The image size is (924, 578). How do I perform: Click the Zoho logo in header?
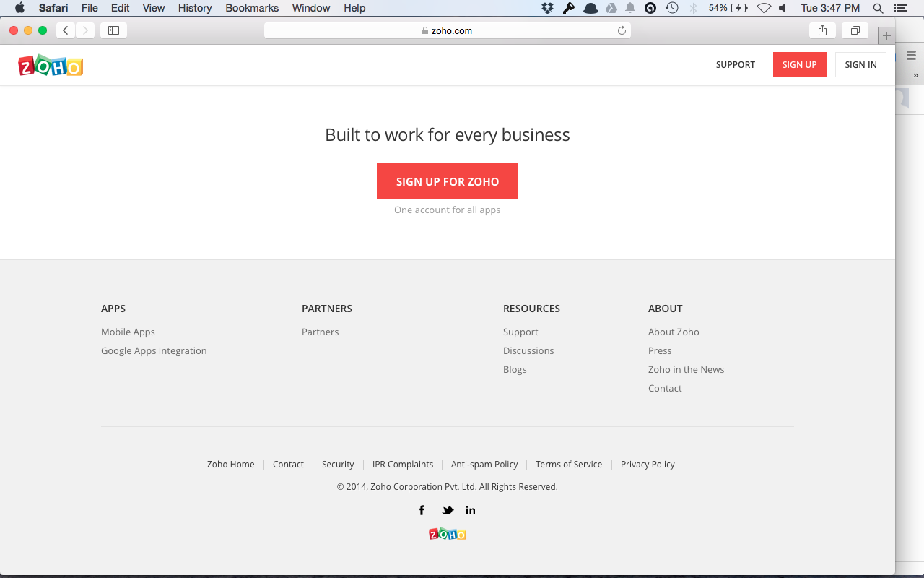tap(51, 66)
